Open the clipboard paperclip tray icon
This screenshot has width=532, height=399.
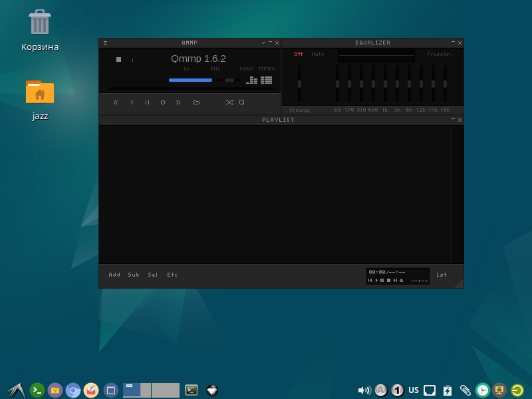(465, 390)
